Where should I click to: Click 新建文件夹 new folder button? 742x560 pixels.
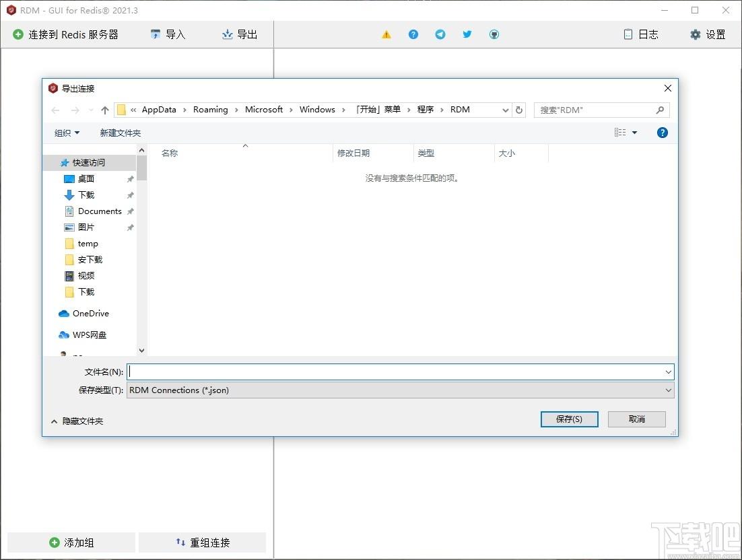(x=121, y=133)
